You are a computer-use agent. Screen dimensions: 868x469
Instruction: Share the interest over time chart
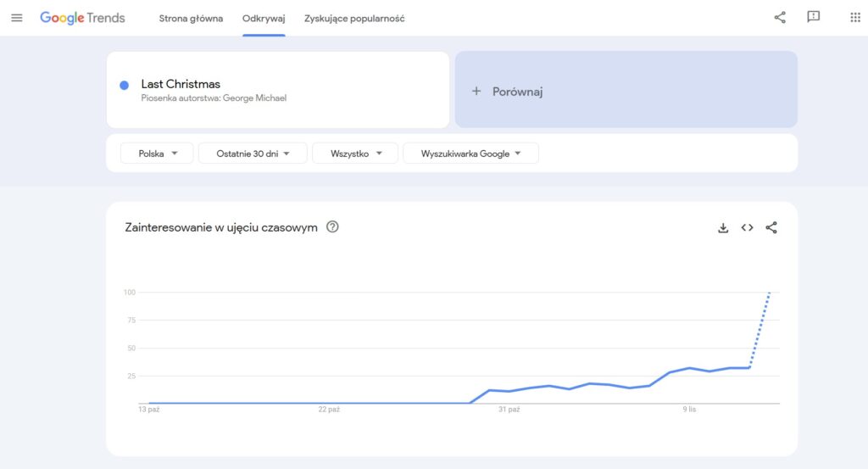771,227
